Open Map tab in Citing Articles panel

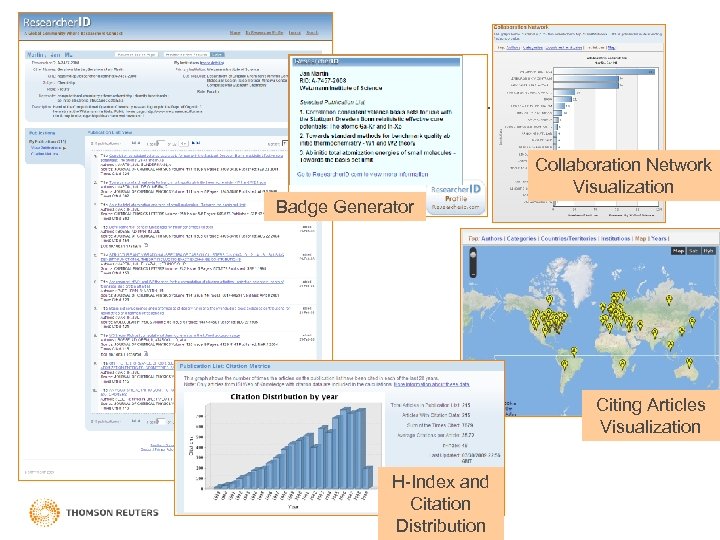point(641,239)
